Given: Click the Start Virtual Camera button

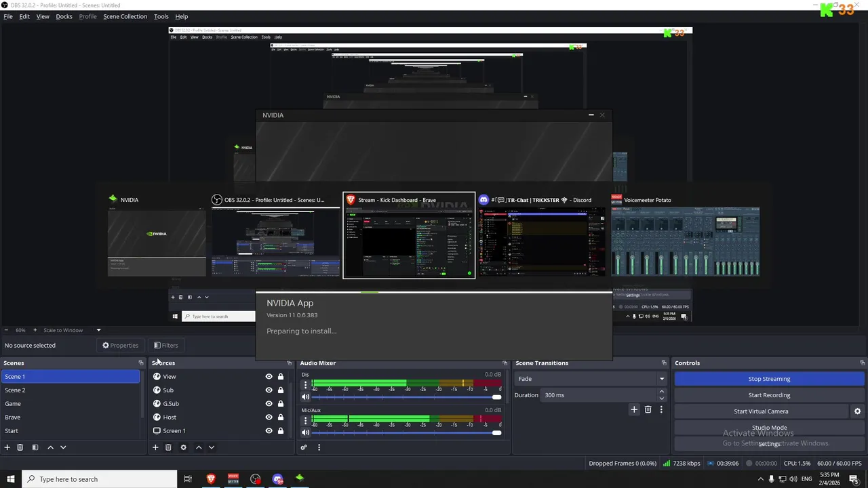Looking at the screenshot, I should point(761,411).
